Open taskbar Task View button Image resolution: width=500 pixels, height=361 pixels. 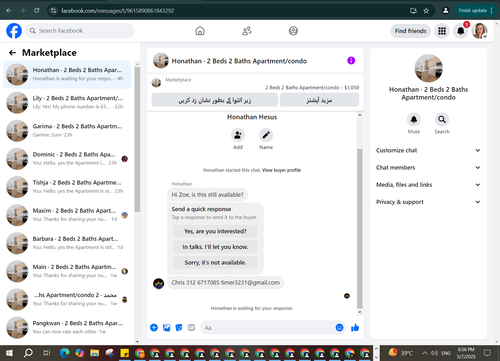click(47, 353)
